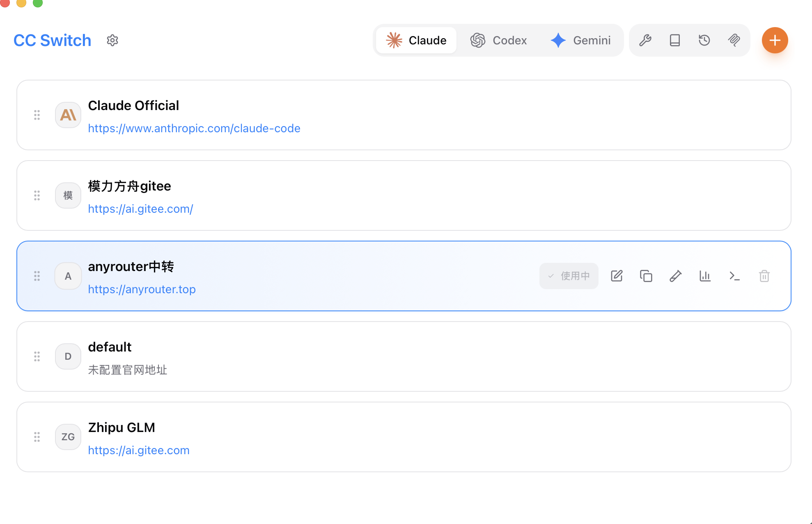812x524 pixels.
Task: Click the drag handle on Claude Official row
Action: coord(37,115)
